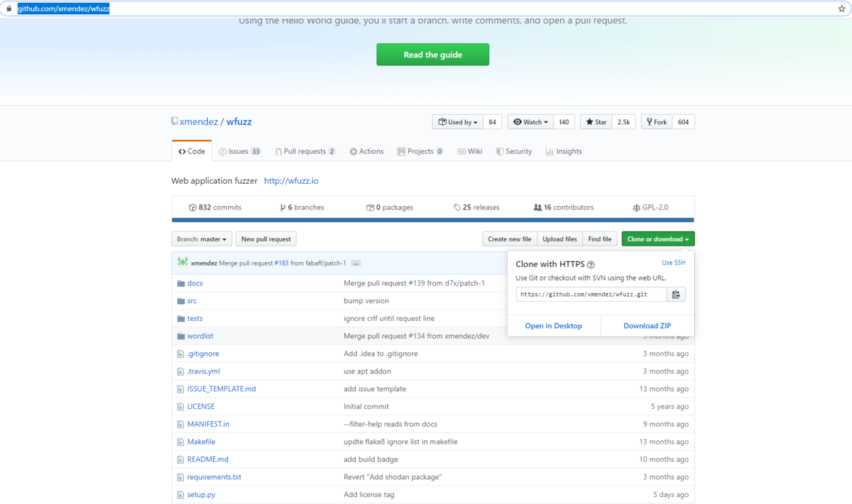Open the Insights tab

pos(564,151)
